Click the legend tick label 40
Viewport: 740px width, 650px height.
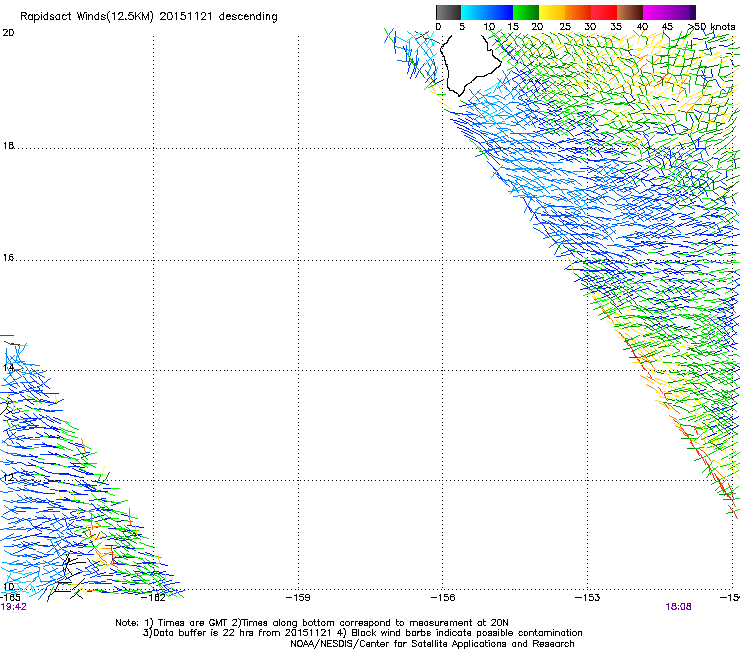(642, 26)
